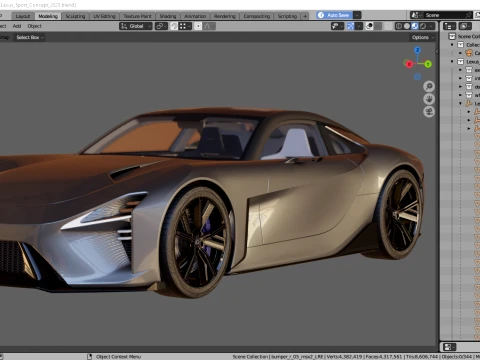Expand the third sub-collection under Lexus

point(460,87)
